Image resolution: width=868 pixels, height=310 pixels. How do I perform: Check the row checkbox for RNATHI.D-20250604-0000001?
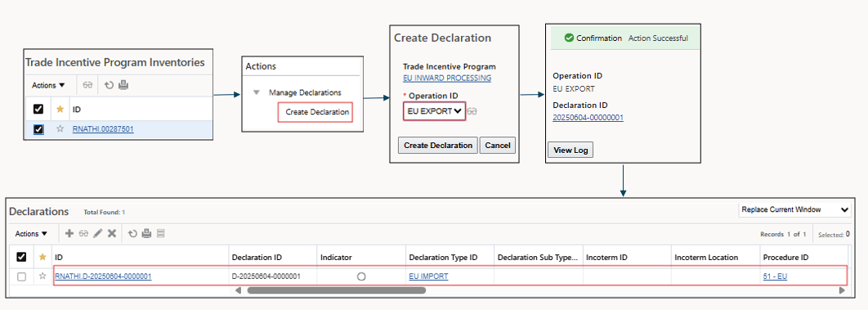[x=21, y=276]
